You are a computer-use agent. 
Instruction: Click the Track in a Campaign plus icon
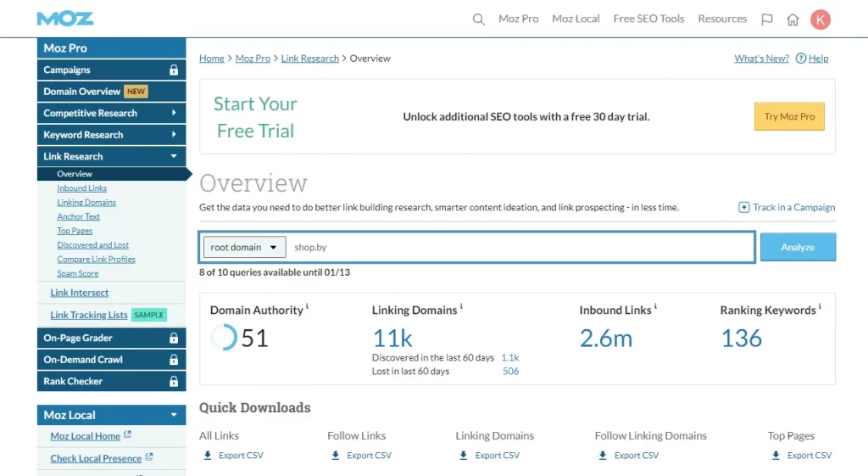tap(743, 207)
